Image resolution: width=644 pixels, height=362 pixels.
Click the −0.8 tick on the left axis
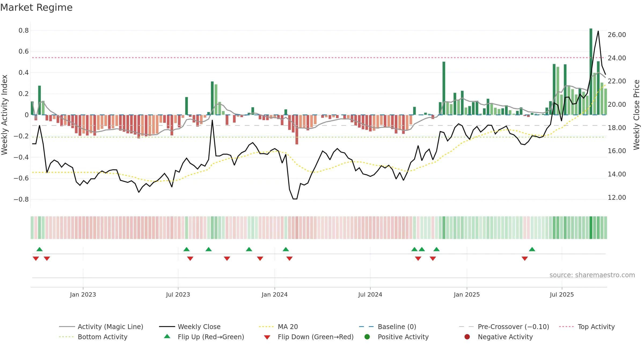pos(21,199)
